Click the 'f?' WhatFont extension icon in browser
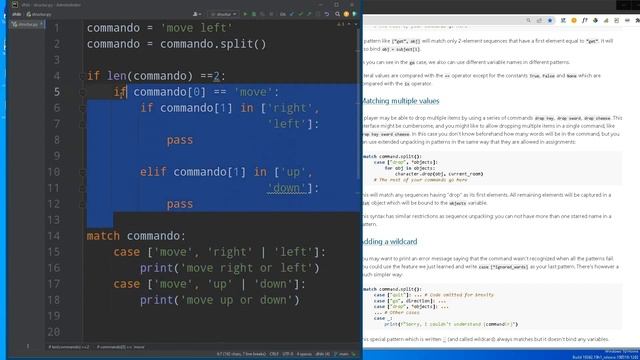 tap(584, 20)
